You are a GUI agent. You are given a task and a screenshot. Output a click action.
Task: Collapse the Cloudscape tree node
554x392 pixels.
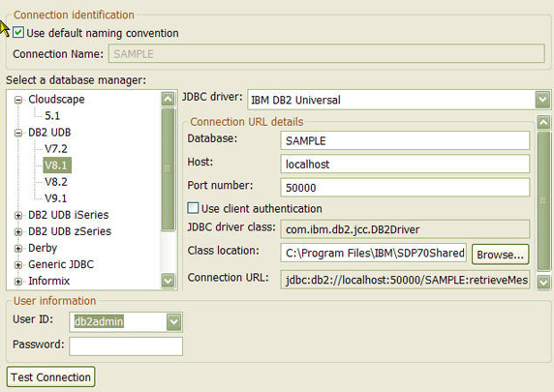(x=18, y=100)
